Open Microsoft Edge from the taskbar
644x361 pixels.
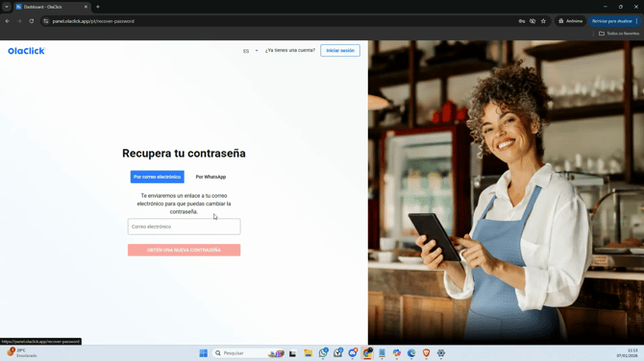click(x=411, y=352)
